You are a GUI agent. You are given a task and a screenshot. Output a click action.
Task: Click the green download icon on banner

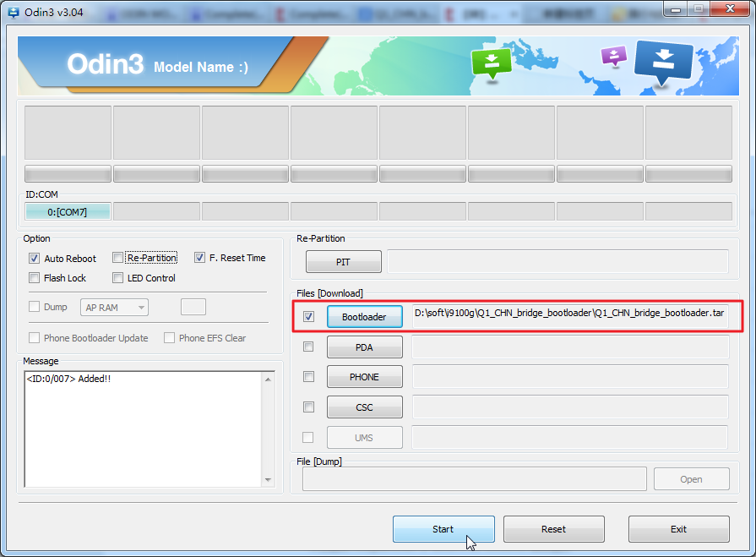click(492, 63)
